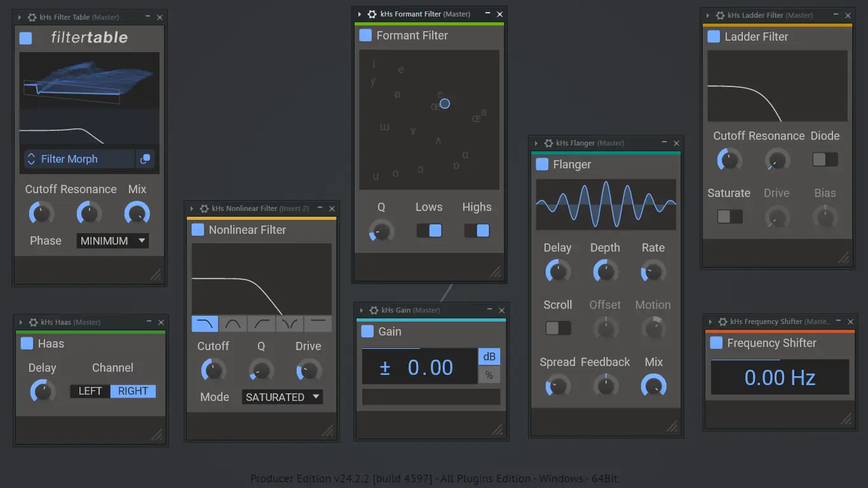Select notch filter shape in Nonlinear Filter
This screenshot has width=868, height=488.
[x=290, y=323]
